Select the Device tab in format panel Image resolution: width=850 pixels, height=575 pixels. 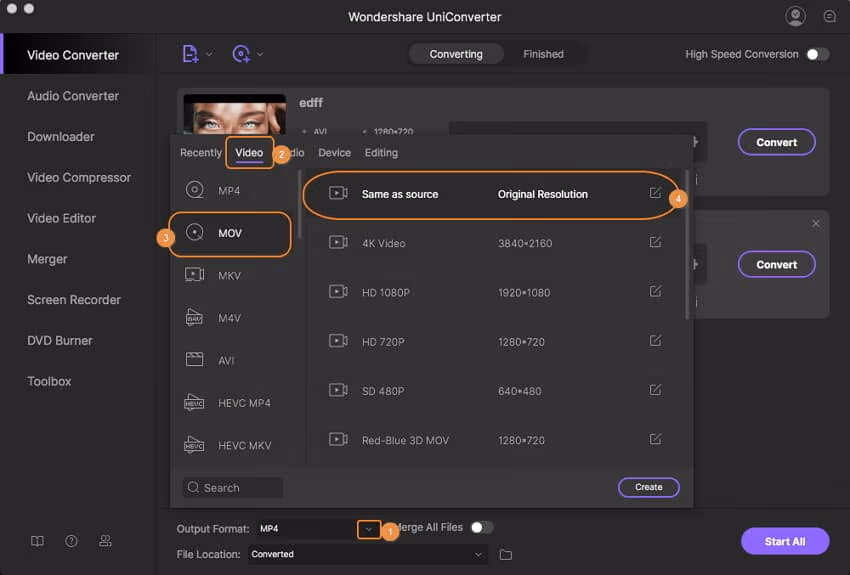coord(334,153)
